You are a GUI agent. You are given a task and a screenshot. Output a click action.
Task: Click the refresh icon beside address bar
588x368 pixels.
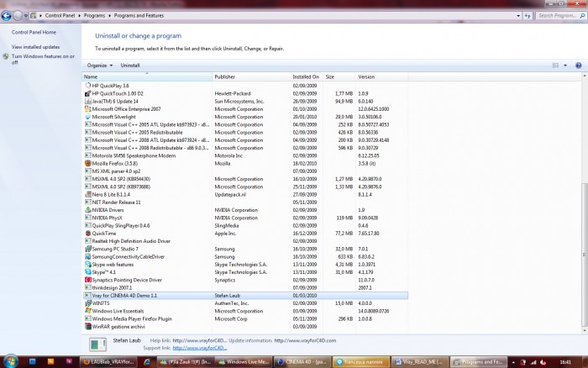[x=528, y=16]
